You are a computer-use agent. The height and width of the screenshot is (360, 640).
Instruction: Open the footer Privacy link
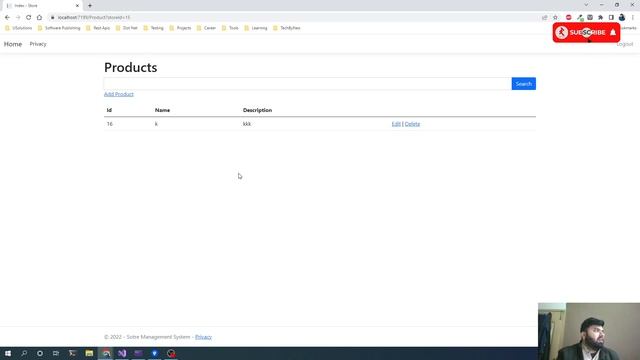pos(203,337)
